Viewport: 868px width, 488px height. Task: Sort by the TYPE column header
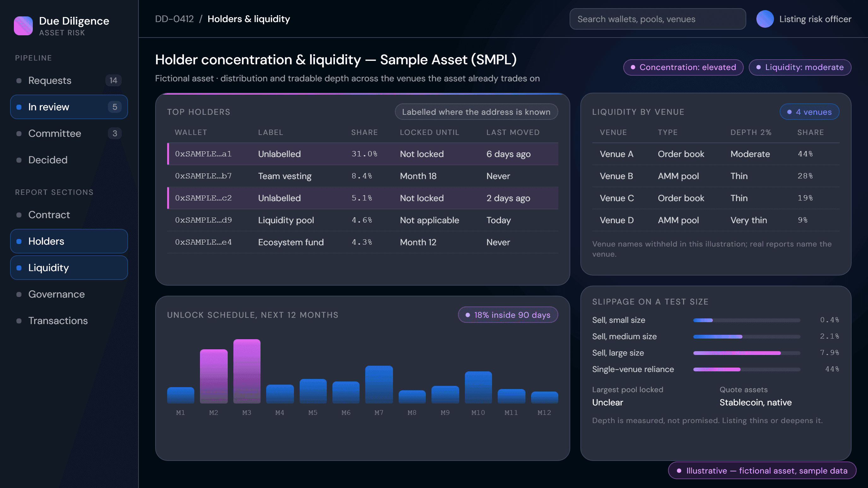[x=667, y=132]
